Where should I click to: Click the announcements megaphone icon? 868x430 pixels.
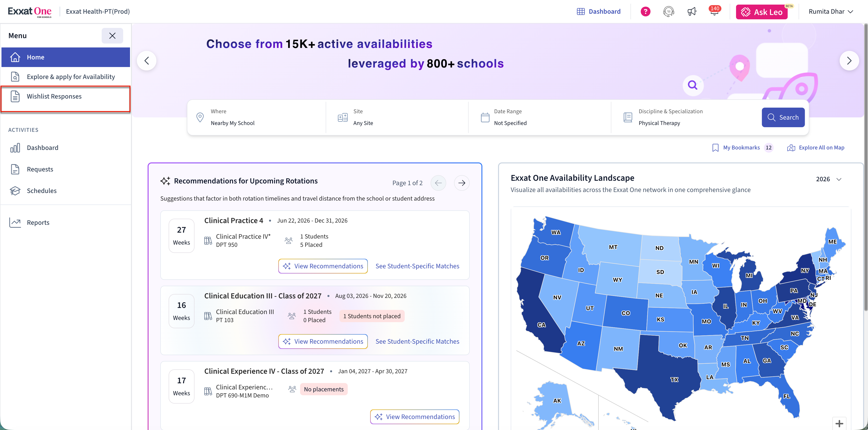tap(691, 11)
